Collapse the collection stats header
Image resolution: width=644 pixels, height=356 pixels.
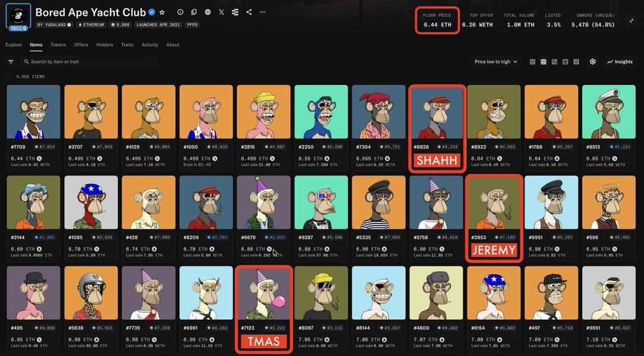(x=631, y=21)
